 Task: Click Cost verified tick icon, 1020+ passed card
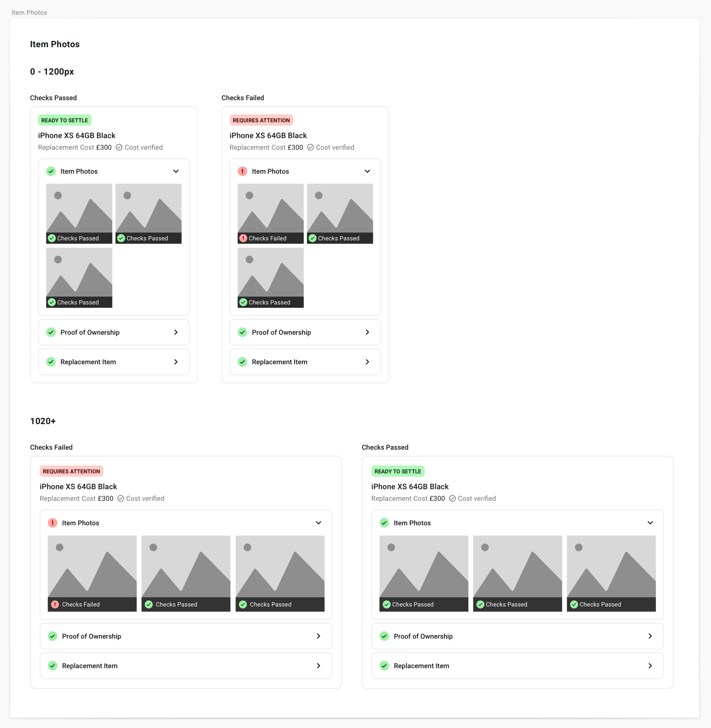(452, 498)
